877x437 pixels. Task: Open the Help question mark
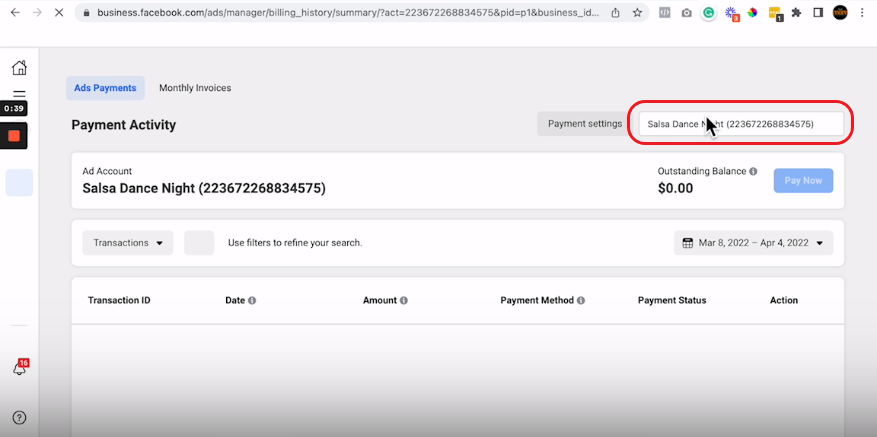click(x=19, y=417)
